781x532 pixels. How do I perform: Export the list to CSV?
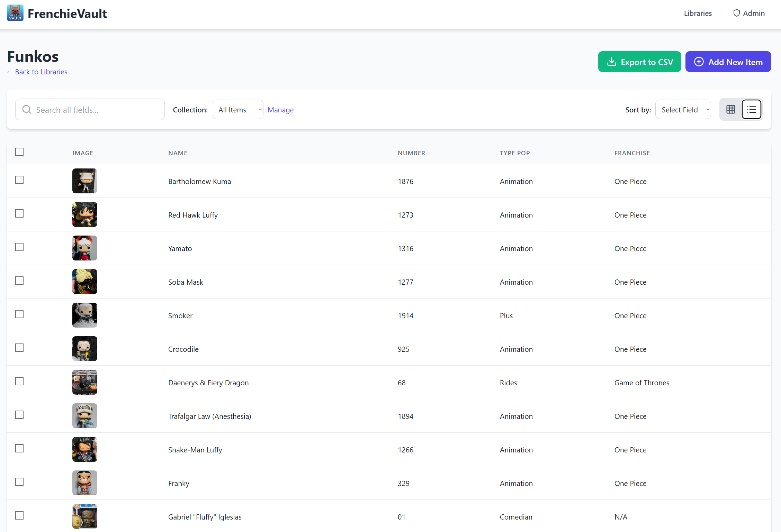point(640,62)
